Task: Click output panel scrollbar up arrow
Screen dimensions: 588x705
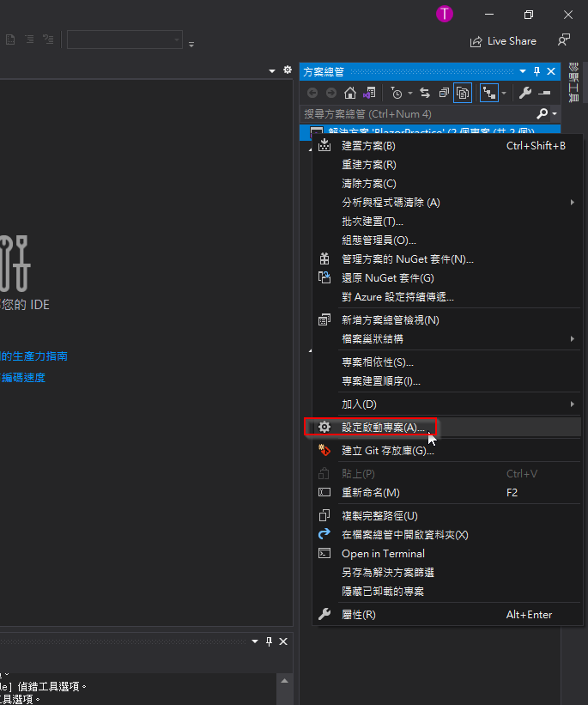Action: [285, 681]
